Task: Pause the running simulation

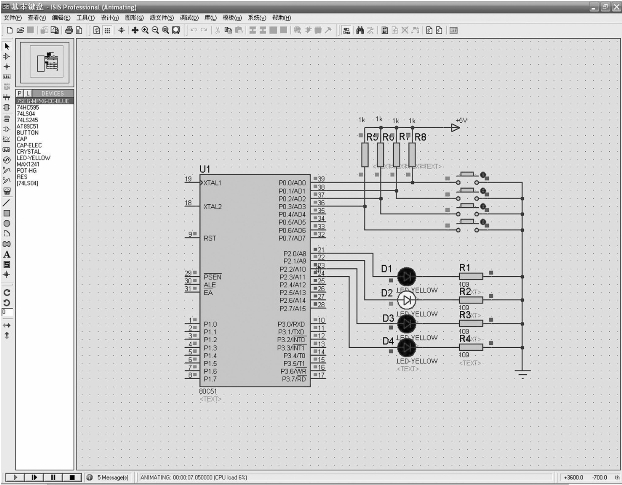Action: 53,478
